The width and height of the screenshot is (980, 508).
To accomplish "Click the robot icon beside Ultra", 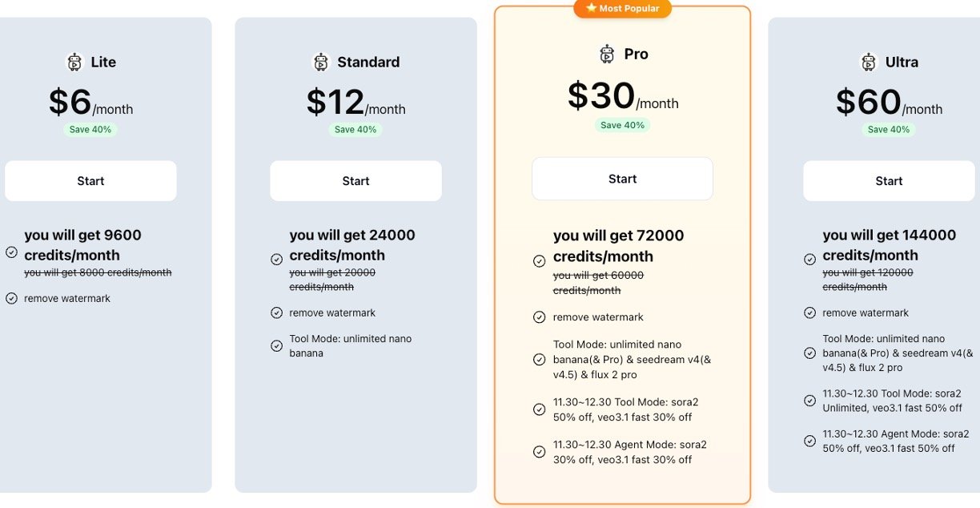I will 869,62.
